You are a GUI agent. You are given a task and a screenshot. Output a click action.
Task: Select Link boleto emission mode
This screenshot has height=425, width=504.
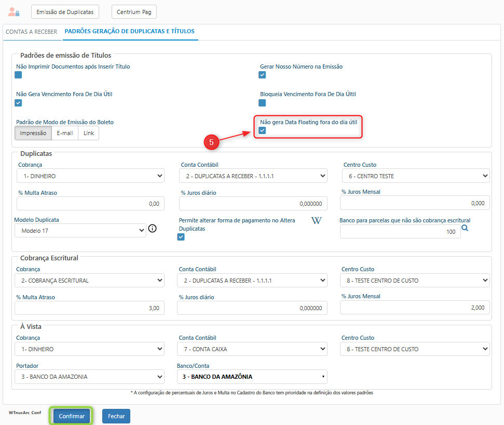pos(89,133)
